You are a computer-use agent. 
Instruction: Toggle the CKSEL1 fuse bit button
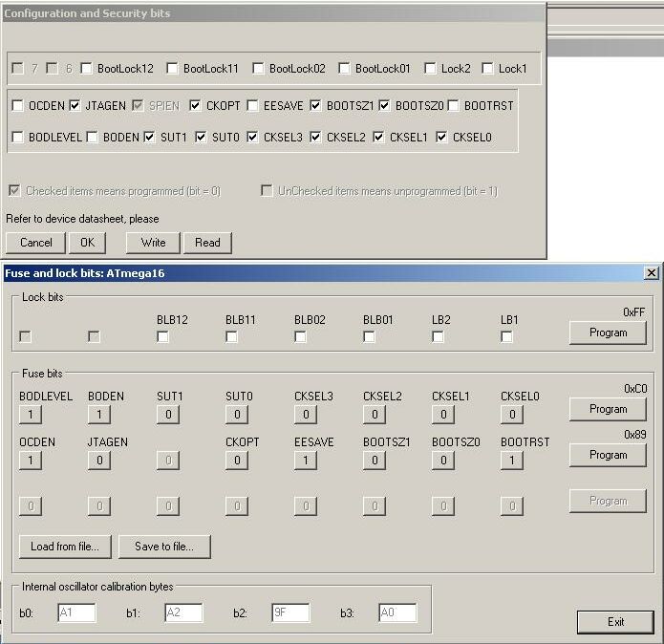pyautogui.click(x=443, y=415)
